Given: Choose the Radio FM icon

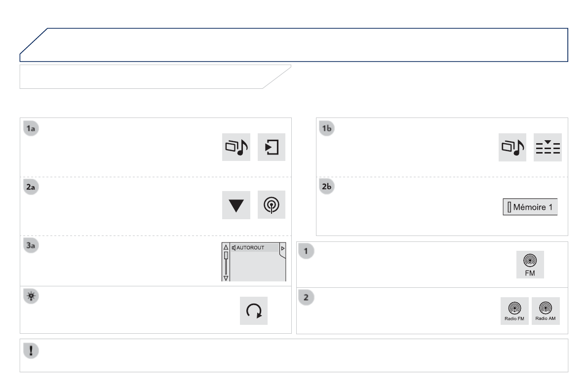Looking at the screenshot, I should [x=514, y=311].
